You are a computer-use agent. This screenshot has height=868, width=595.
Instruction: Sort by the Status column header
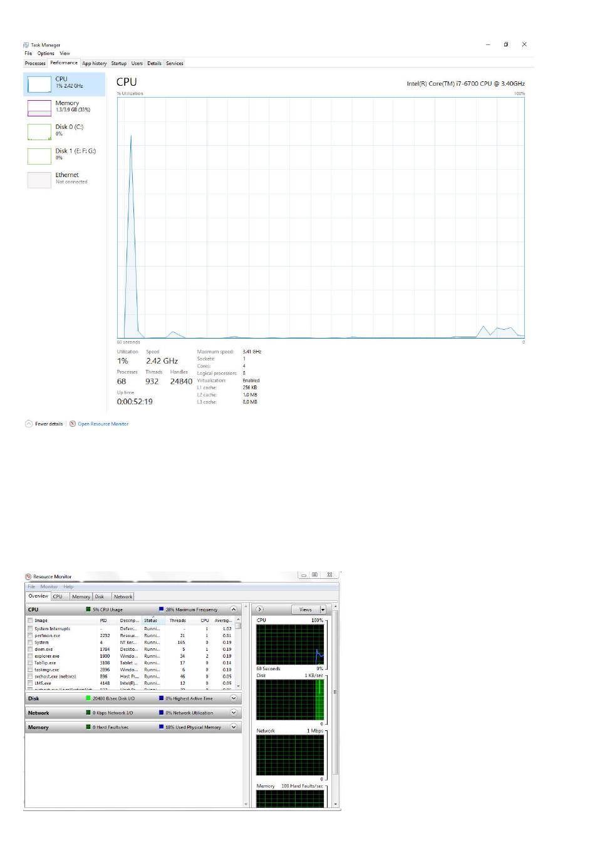pos(151,620)
